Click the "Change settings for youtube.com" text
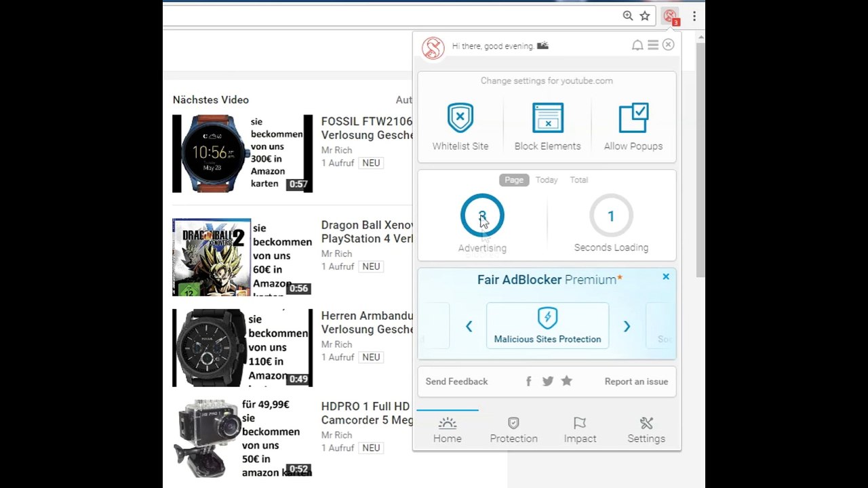 [x=547, y=81]
